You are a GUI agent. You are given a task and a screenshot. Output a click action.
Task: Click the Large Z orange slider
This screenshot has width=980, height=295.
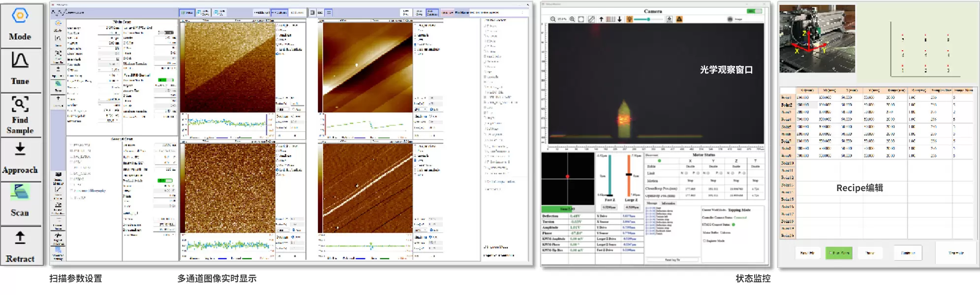tap(628, 174)
